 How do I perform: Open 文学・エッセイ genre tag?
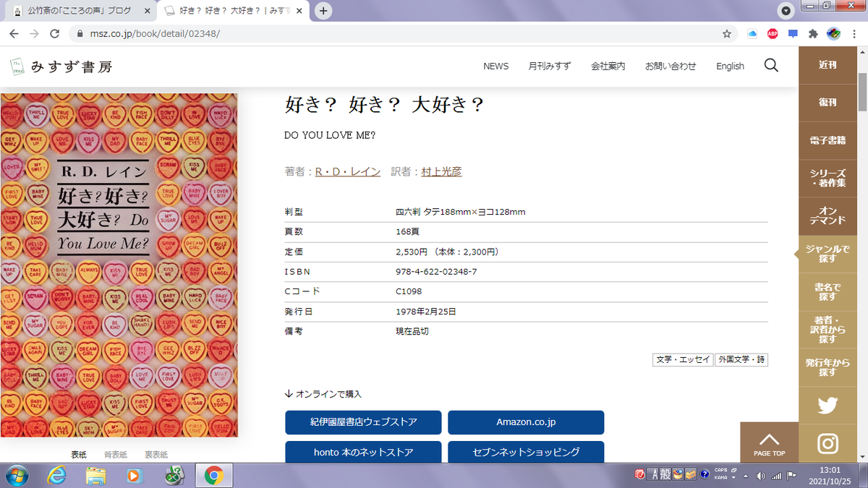tap(683, 360)
